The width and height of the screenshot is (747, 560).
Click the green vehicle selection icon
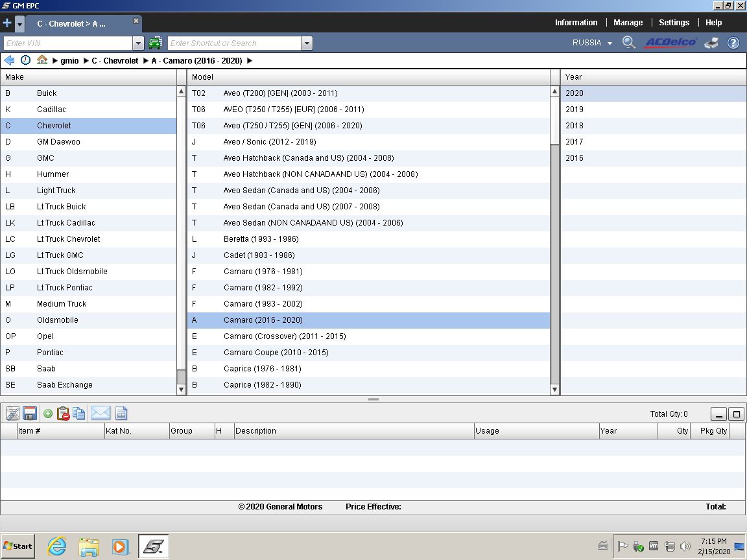pyautogui.click(x=155, y=43)
